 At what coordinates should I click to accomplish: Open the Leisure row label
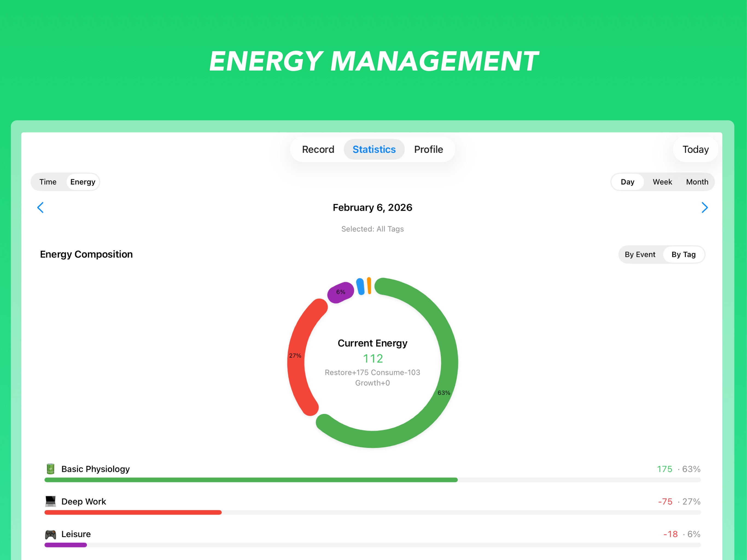coord(76,534)
